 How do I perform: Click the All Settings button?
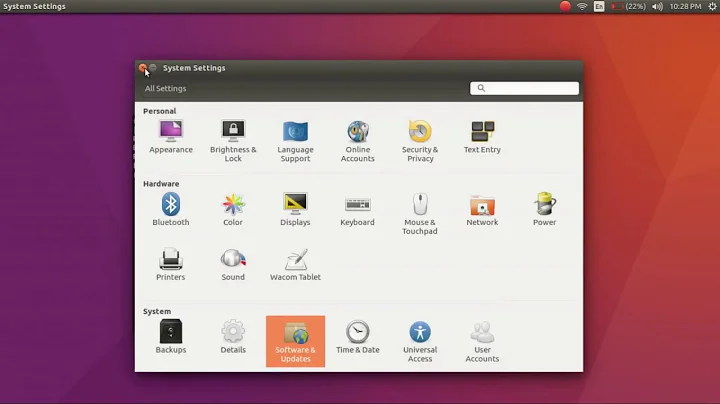[x=165, y=89]
